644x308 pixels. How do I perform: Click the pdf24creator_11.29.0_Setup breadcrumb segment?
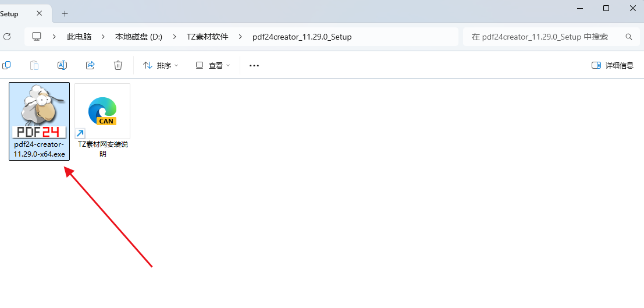[x=302, y=37]
